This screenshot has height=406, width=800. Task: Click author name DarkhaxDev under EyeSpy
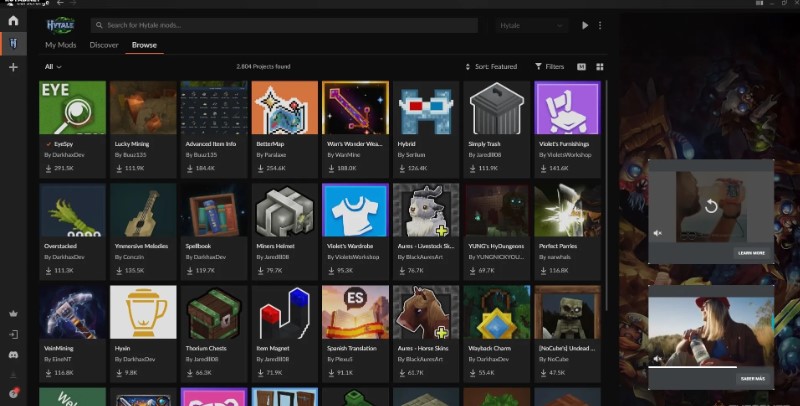(x=68, y=155)
